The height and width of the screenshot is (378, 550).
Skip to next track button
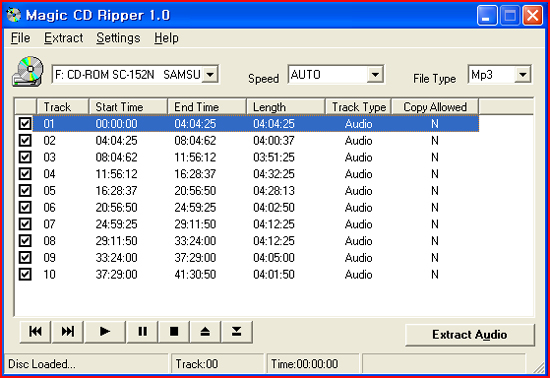coord(67,331)
